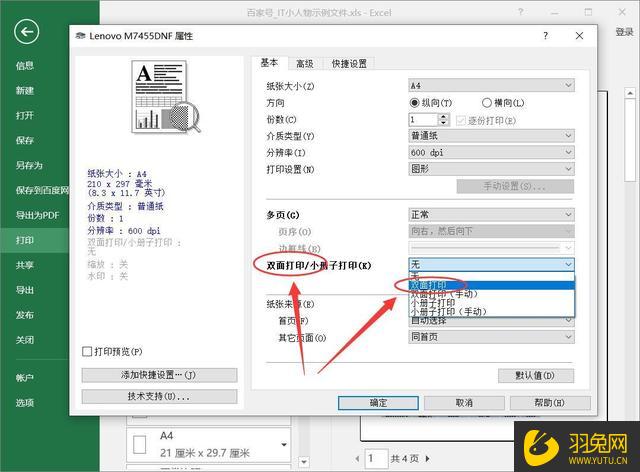Image resolution: width=640 pixels, height=472 pixels.
Task: Select 发布 in Excel sidebar
Action: 24,315
